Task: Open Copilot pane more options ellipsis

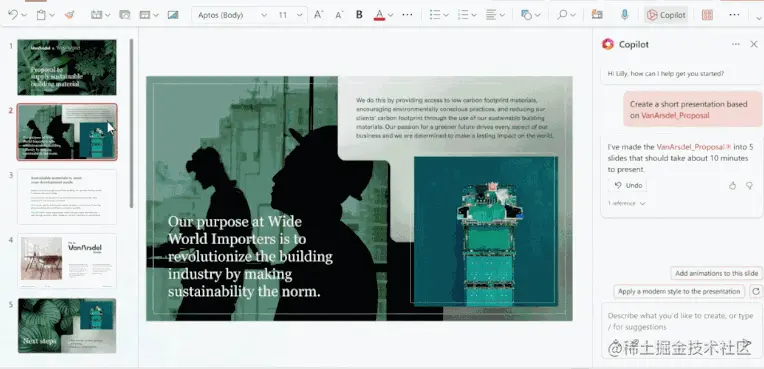Action: (736, 44)
